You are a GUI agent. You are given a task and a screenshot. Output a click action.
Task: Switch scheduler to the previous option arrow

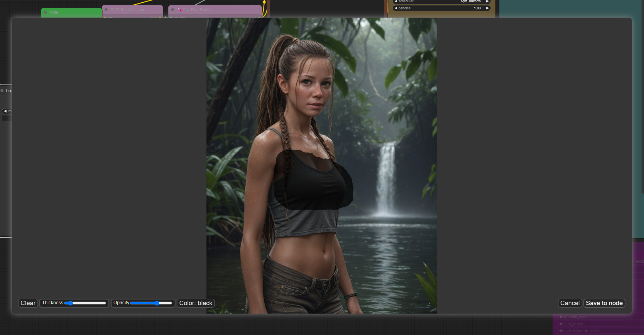(x=396, y=1)
